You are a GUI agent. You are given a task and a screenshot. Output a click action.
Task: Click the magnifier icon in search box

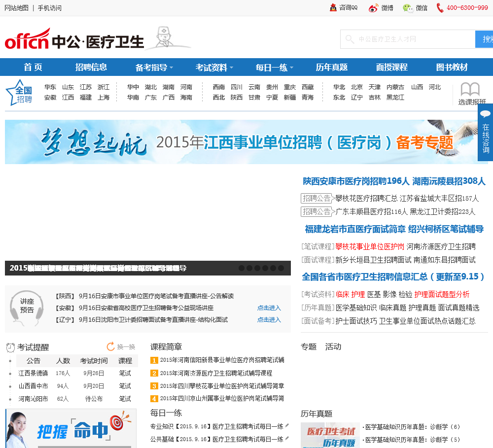pos(350,39)
